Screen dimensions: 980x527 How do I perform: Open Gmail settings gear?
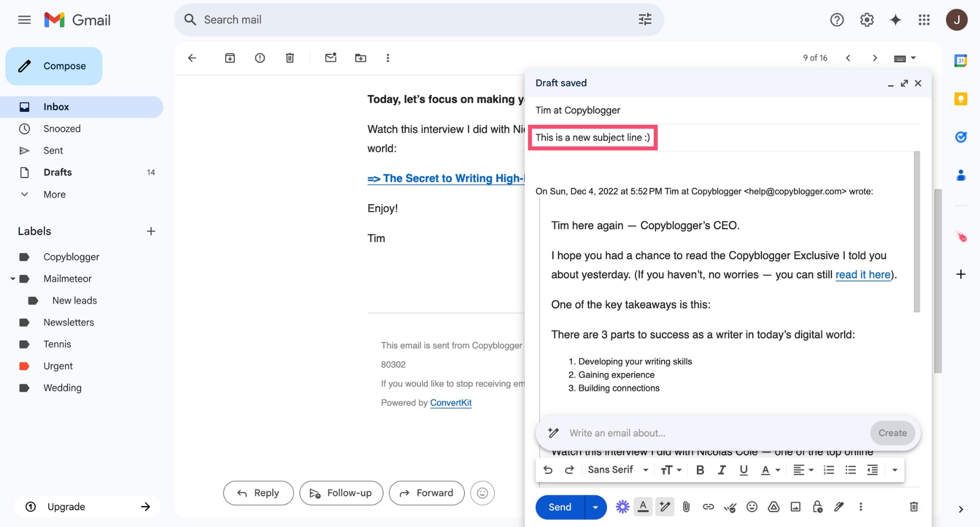(x=866, y=20)
